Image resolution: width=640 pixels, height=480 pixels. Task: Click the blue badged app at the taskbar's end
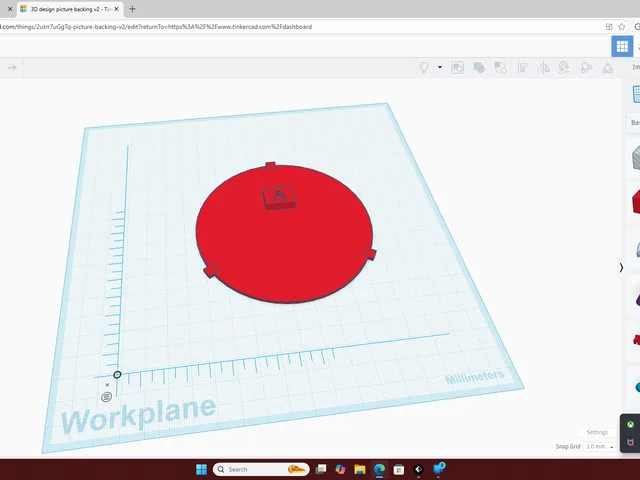click(438, 469)
